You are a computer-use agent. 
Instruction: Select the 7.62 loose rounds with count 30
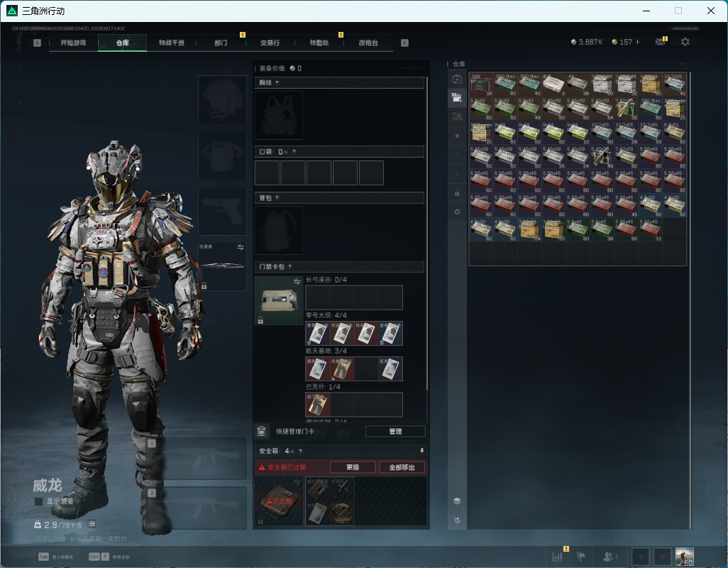tap(626, 108)
